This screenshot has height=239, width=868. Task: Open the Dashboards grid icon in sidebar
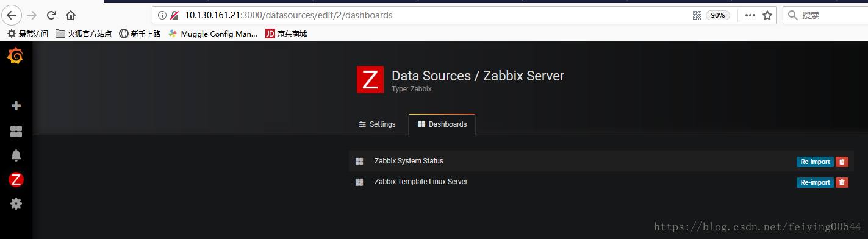click(x=16, y=131)
